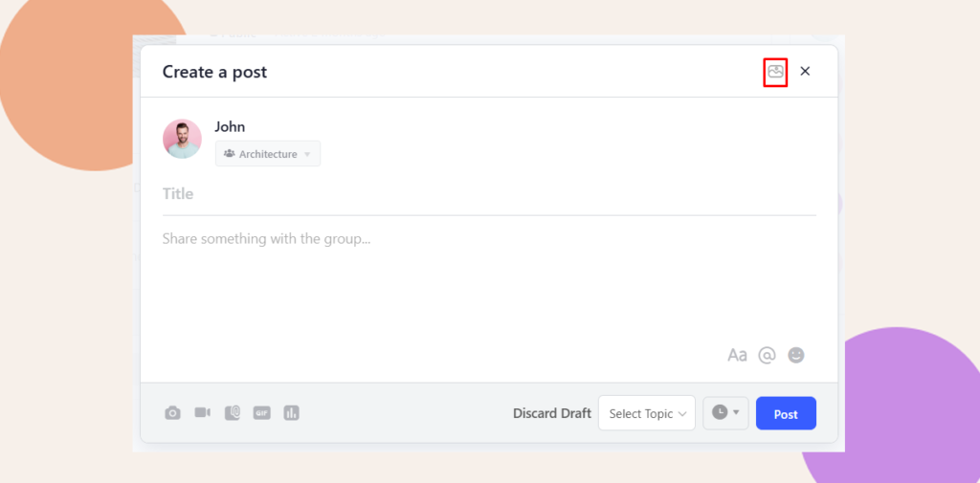Close the Create a post dialog
Screen dimensions: 980x483
pyautogui.click(x=805, y=72)
